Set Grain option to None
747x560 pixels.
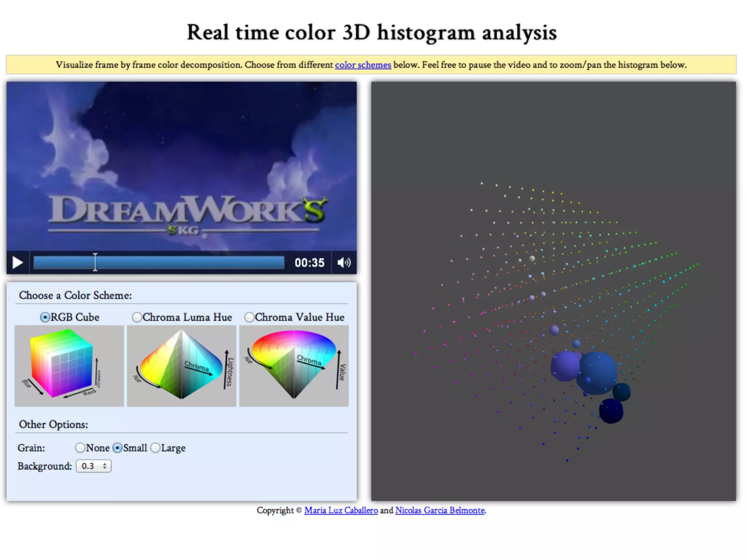click(80, 448)
